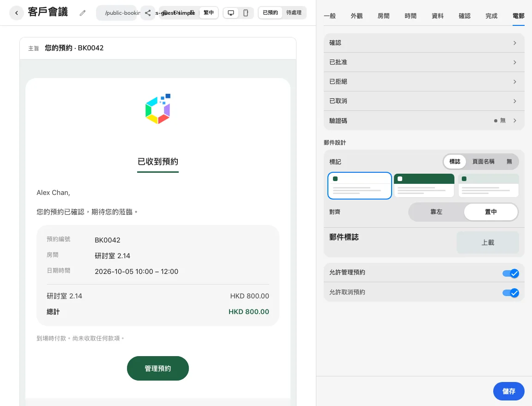Open the 一般 tab
The image size is (532, 406).
pyautogui.click(x=330, y=16)
